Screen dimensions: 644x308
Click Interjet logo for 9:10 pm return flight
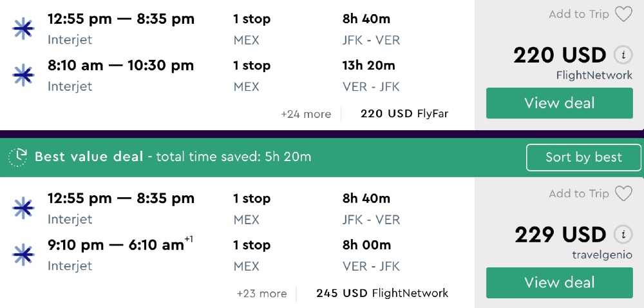point(23,255)
